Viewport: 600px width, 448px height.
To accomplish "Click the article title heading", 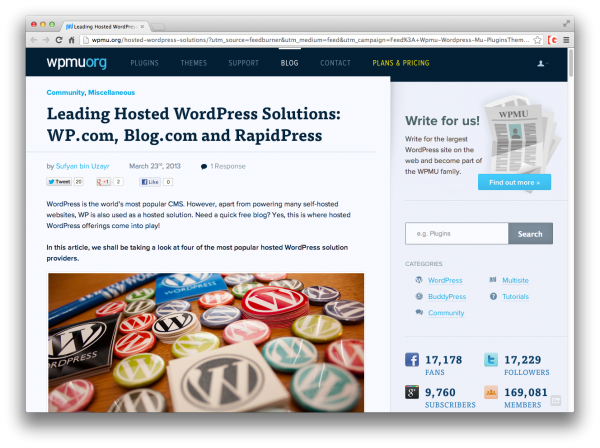I will point(194,124).
